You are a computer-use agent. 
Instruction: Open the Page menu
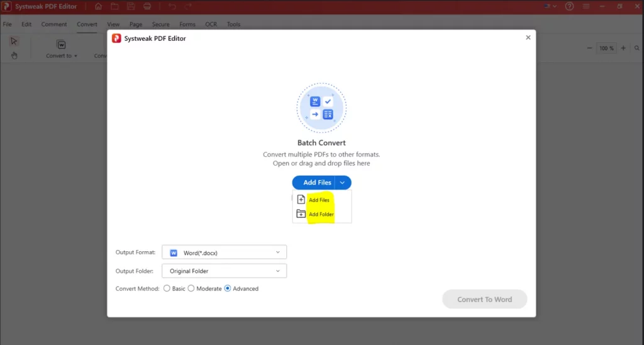(x=136, y=25)
